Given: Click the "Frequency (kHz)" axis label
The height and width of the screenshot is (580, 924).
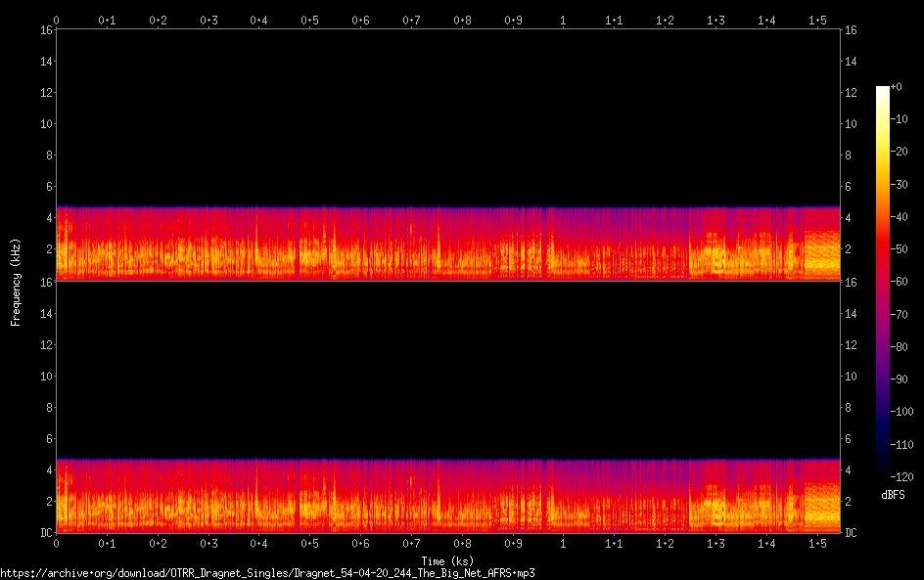Looking at the screenshot, I should point(16,281).
